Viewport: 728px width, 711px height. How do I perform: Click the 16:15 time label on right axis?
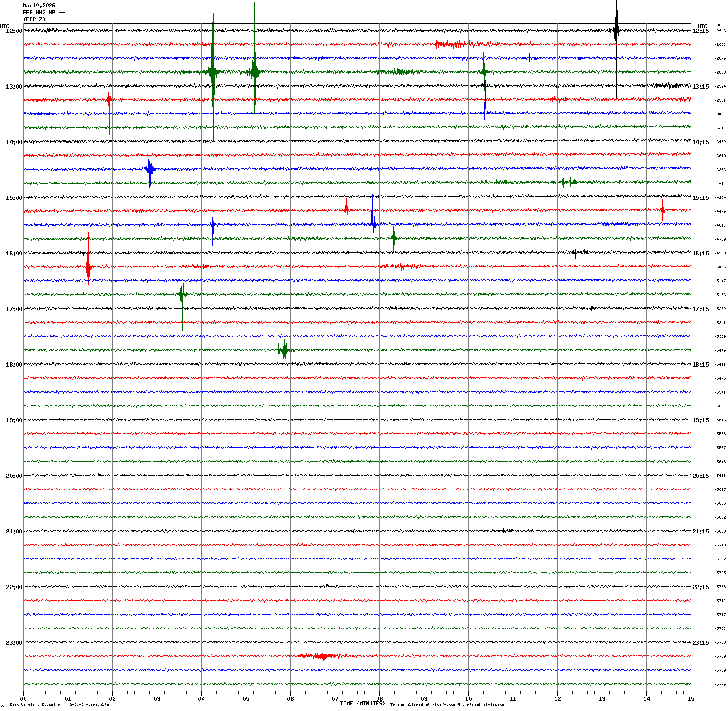coord(700,254)
